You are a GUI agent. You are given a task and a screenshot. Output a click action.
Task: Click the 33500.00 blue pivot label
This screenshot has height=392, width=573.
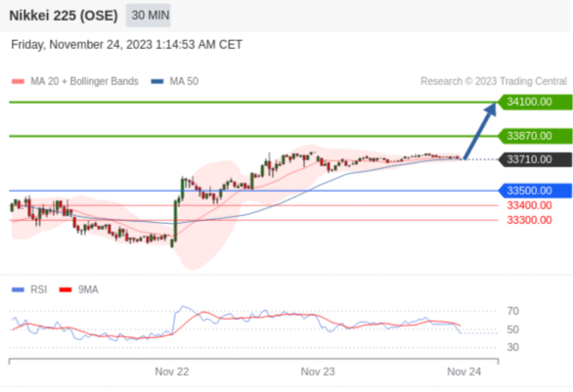pyautogui.click(x=535, y=191)
